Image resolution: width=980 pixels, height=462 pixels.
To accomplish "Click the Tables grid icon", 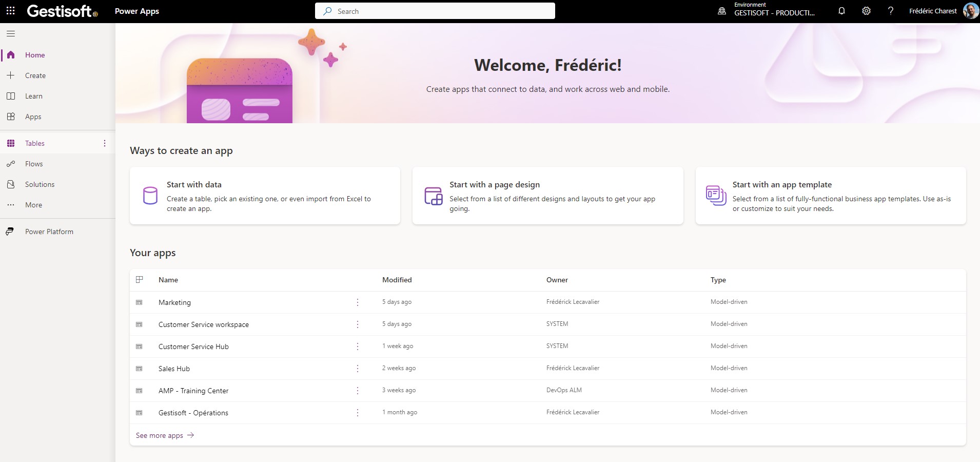I will 11,143.
